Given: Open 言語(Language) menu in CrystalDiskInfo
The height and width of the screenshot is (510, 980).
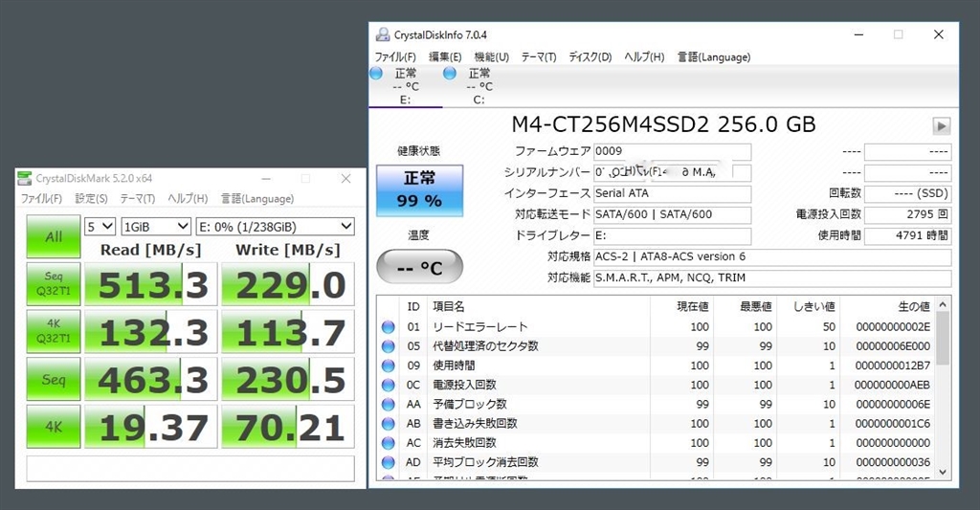Looking at the screenshot, I should (714, 56).
